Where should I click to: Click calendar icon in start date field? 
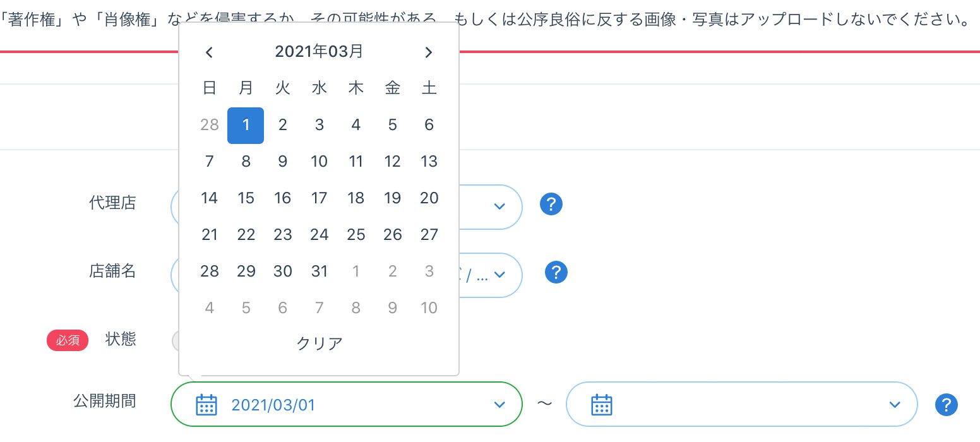206,405
